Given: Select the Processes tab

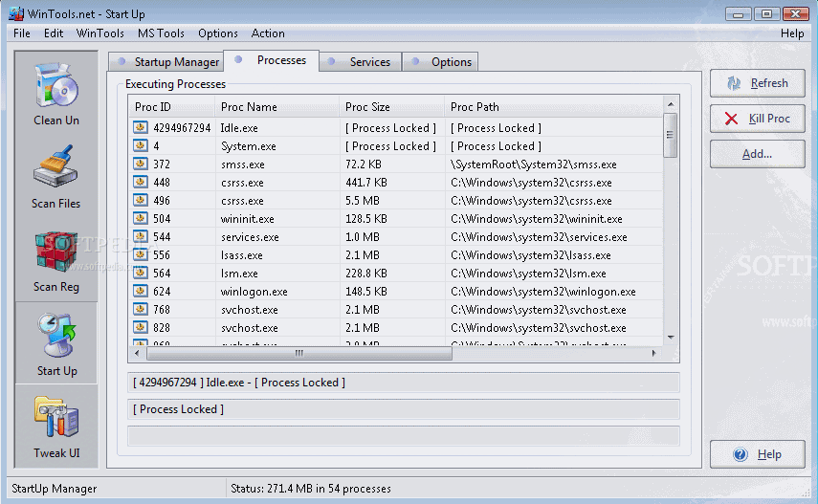Looking at the screenshot, I should pos(272,60).
